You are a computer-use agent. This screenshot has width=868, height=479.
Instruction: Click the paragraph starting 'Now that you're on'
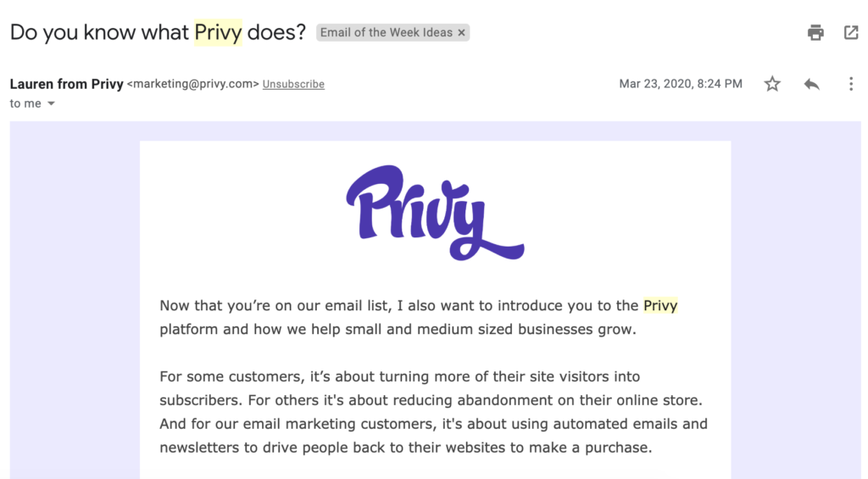pyautogui.click(x=419, y=317)
